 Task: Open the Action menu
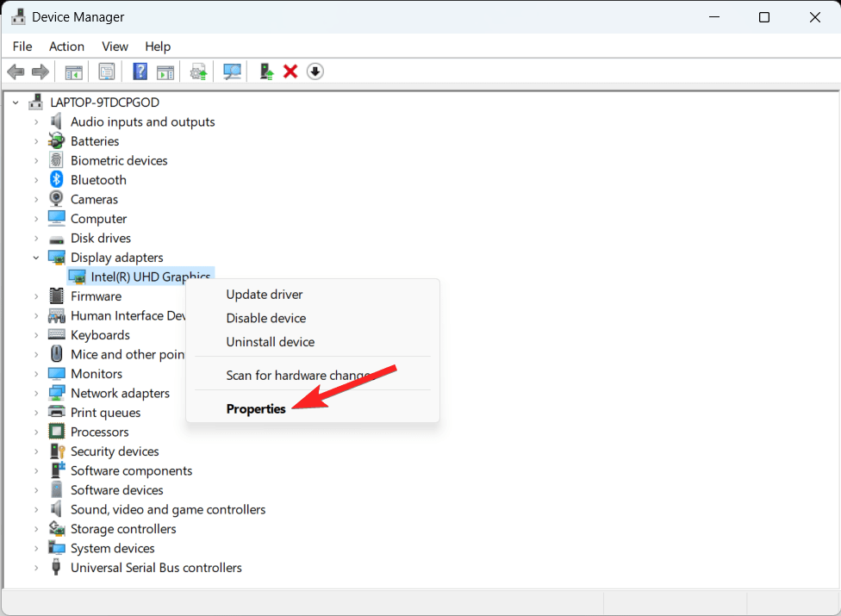click(66, 47)
